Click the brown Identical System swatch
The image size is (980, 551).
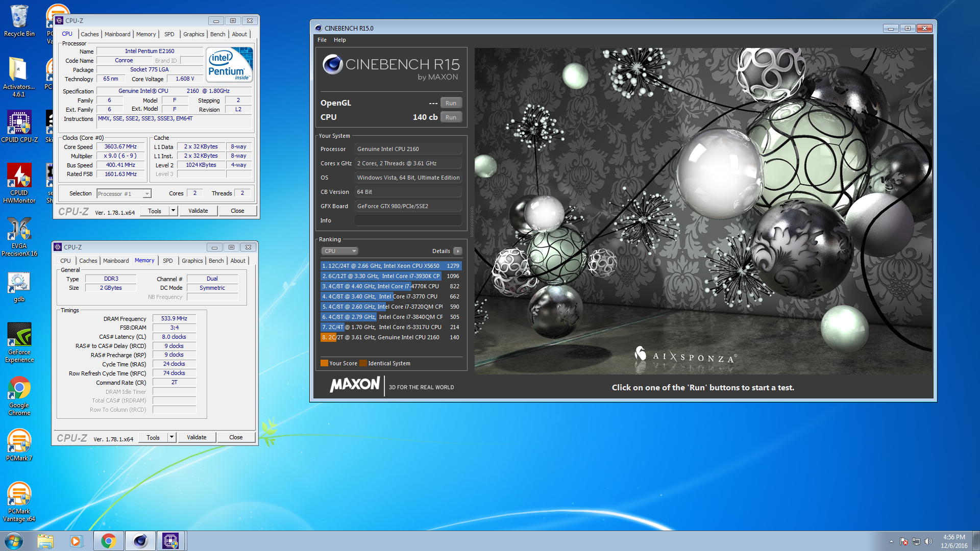363,363
